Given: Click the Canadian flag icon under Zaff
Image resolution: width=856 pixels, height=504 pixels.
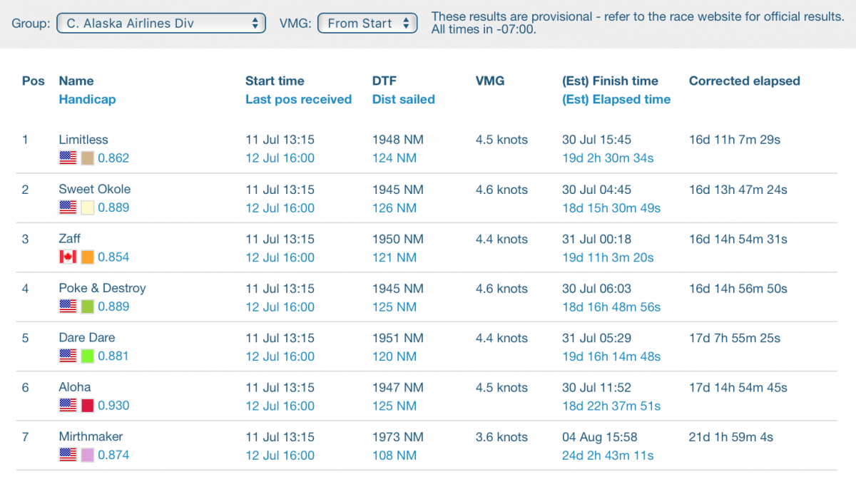Looking at the screenshot, I should click(68, 257).
